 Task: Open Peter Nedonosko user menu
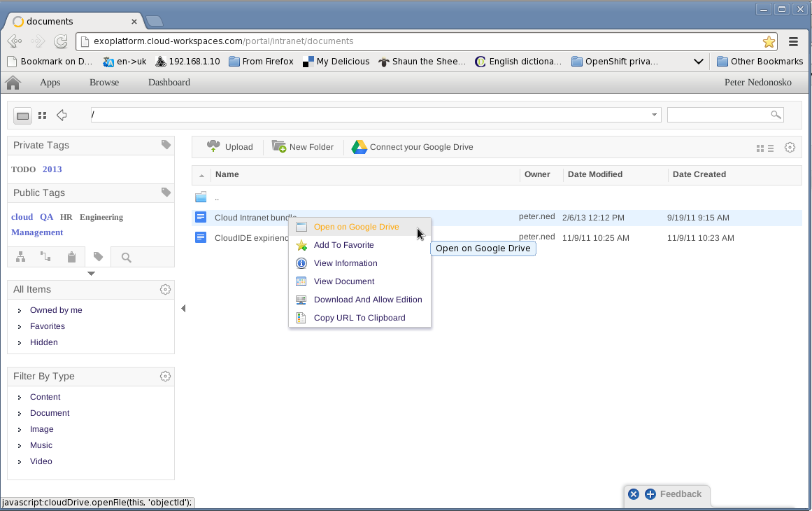(757, 83)
